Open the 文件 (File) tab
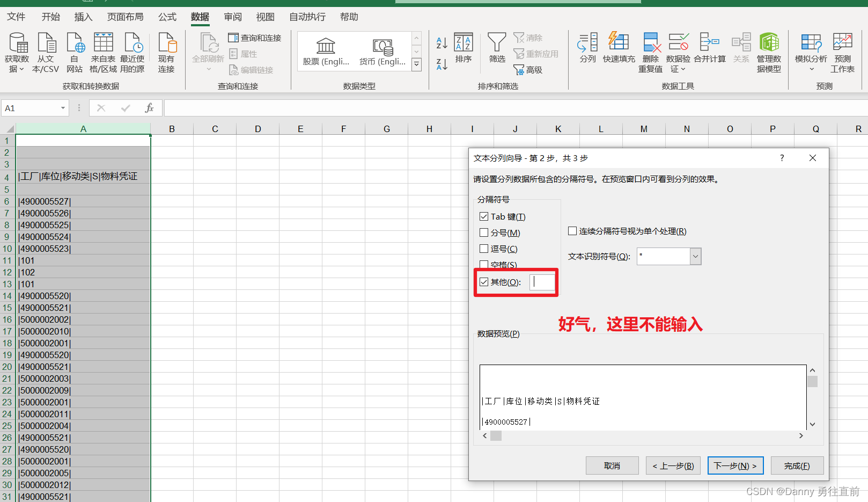Screen dimensions: 868x502 click(x=16, y=17)
